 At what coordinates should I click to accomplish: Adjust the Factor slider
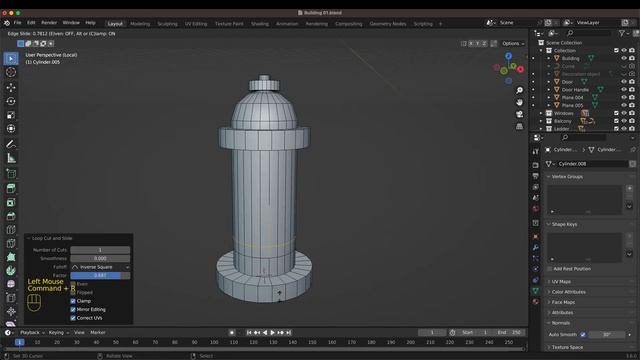100,276
